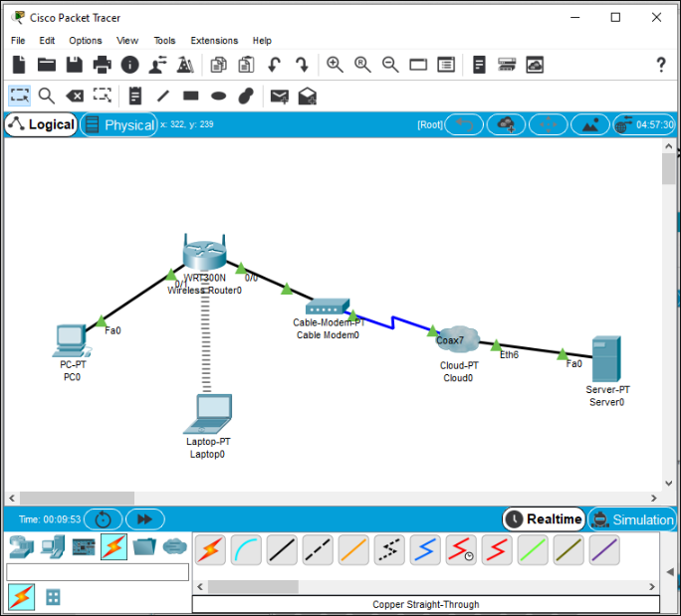Zoom in on the workspace
This screenshot has height=616, width=681.
(x=335, y=65)
